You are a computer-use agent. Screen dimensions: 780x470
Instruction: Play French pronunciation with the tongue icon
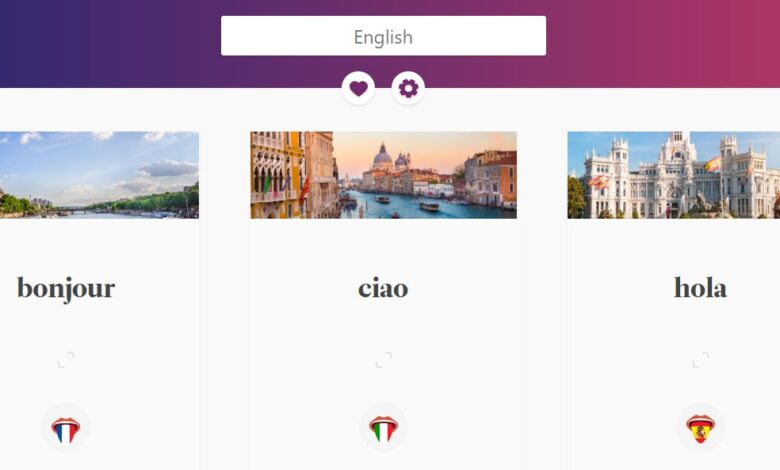coord(66,428)
